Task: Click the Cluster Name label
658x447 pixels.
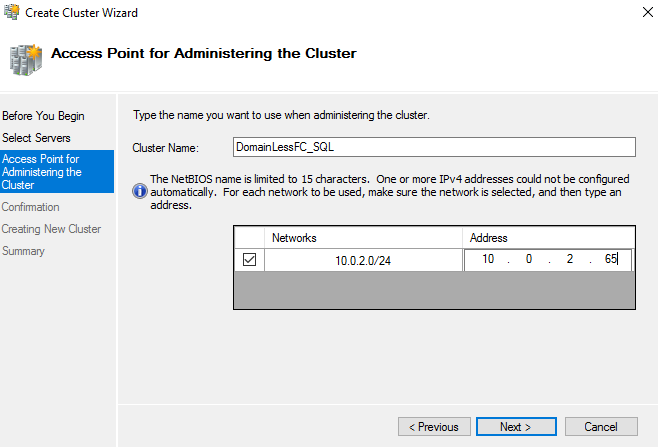Action: 165,148
